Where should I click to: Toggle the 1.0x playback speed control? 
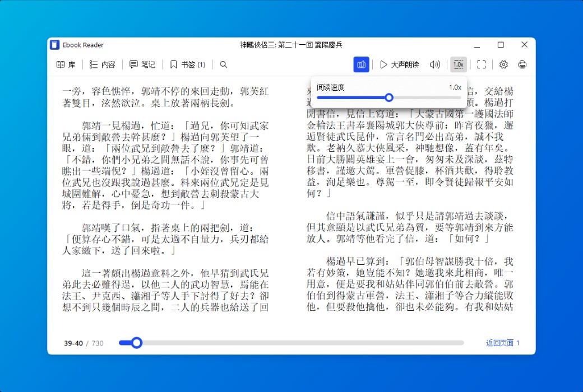click(459, 64)
